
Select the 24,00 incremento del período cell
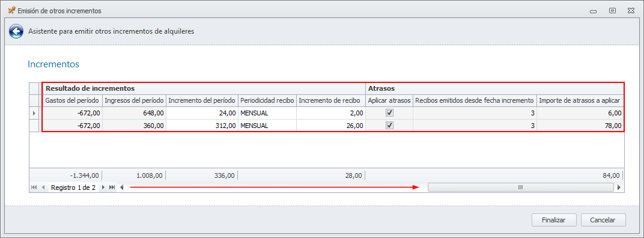tap(202, 112)
